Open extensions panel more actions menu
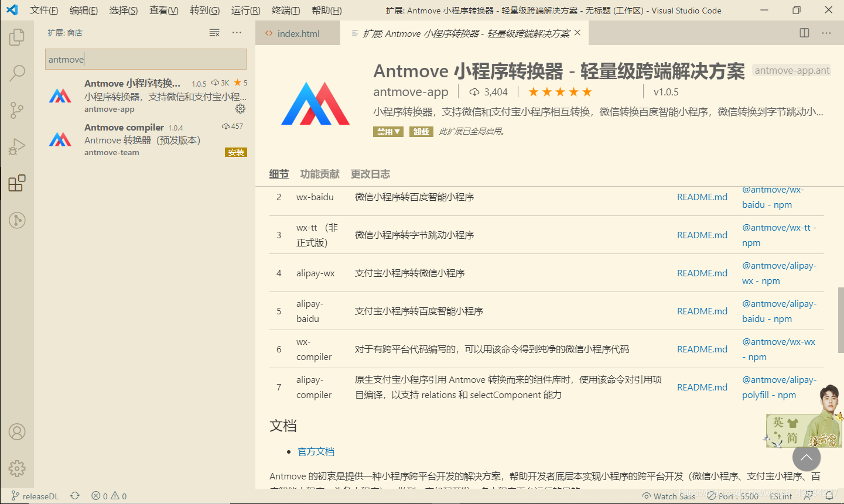 point(237,33)
